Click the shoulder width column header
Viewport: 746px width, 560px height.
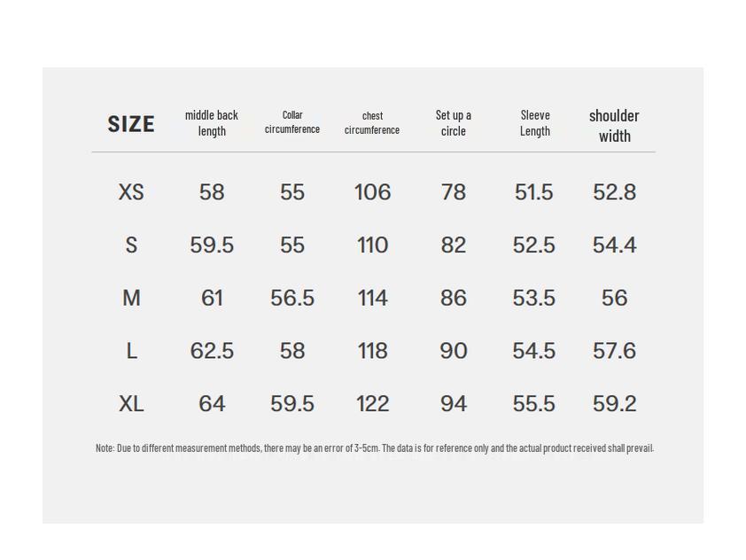click(614, 126)
